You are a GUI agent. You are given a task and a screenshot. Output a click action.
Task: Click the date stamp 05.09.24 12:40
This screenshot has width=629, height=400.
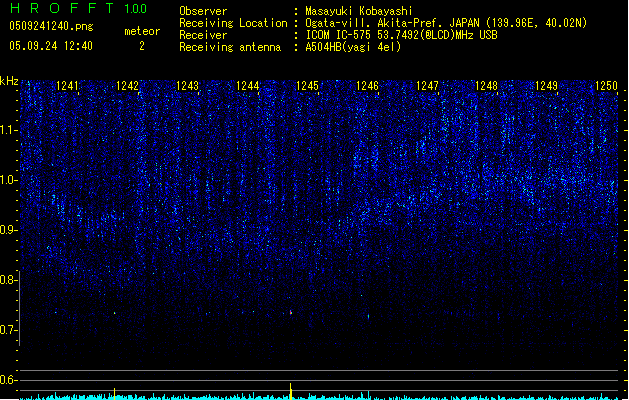51,46
